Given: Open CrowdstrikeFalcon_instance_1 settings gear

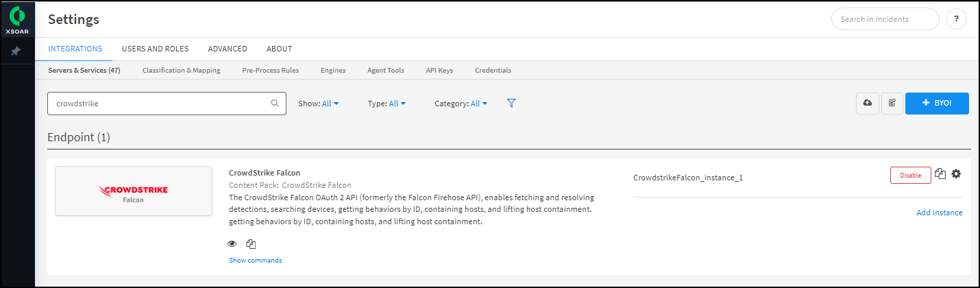Looking at the screenshot, I should [x=956, y=174].
